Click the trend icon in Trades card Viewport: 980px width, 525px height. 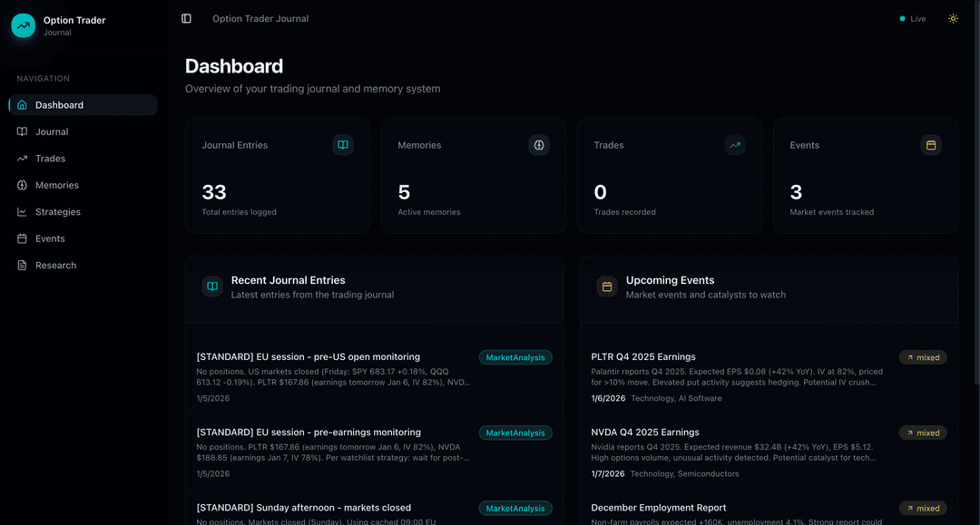(735, 145)
